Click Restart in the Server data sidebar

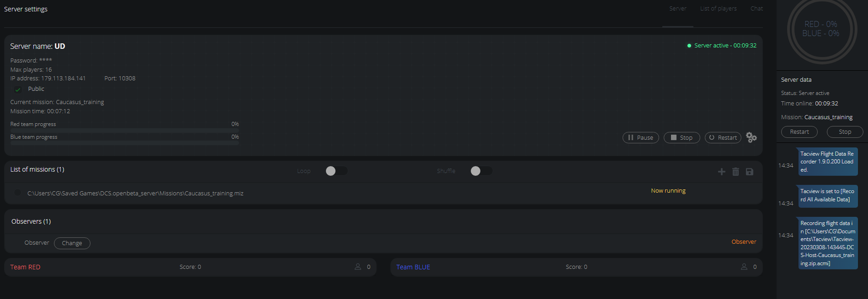(799, 132)
